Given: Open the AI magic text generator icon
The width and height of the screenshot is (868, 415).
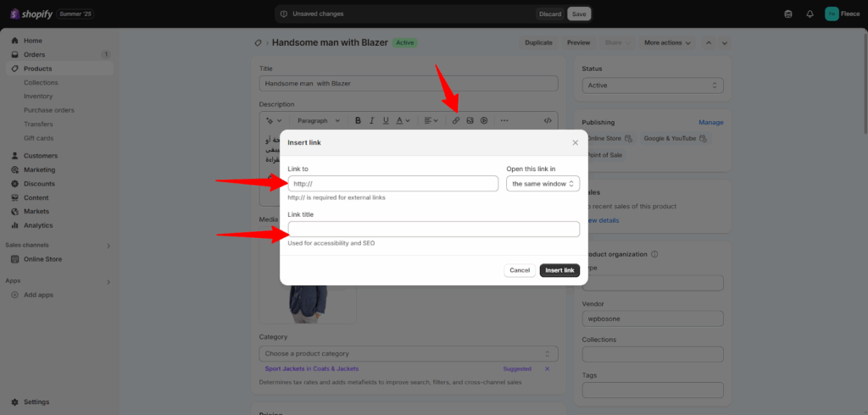Looking at the screenshot, I should (x=272, y=121).
